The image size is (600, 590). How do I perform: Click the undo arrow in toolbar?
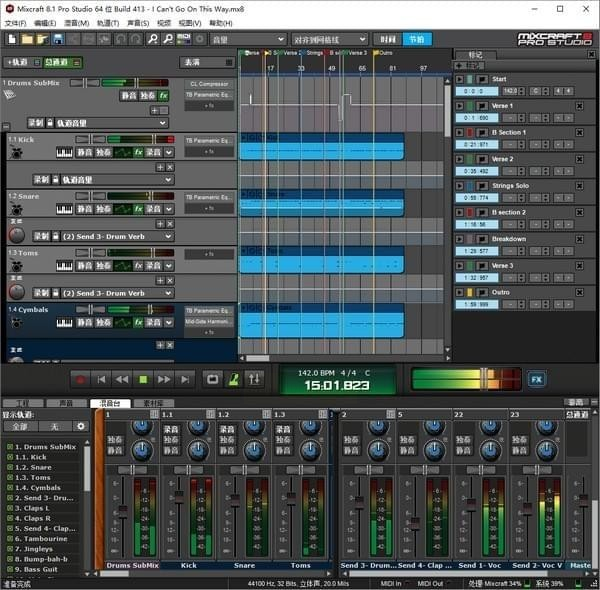click(x=121, y=39)
